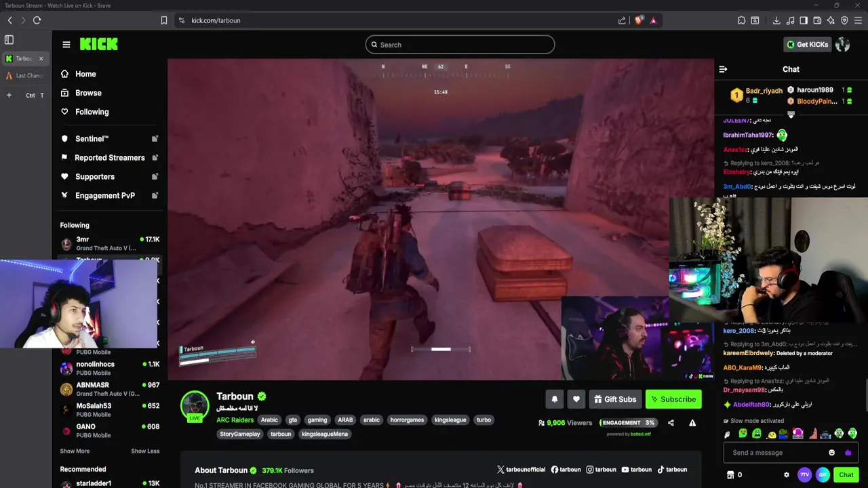Viewport: 868px width, 488px height.
Task: Click the kingsleague tag
Action: click(450, 420)
